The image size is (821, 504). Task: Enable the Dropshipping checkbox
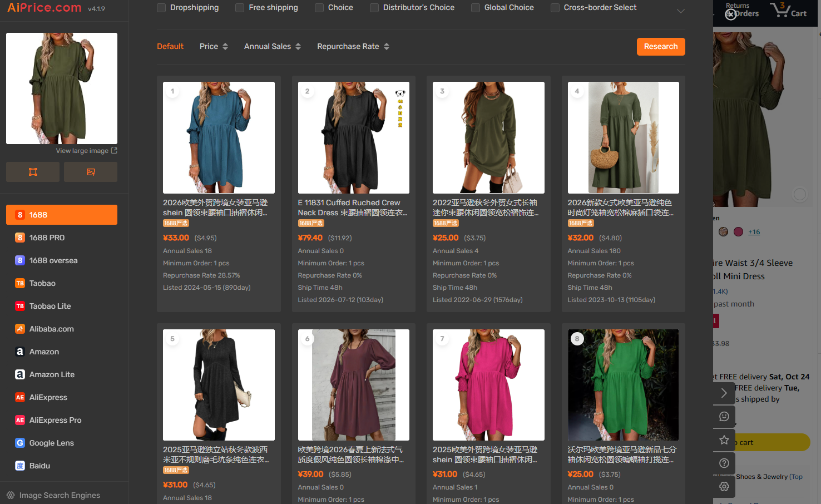[x=161, y=8]
